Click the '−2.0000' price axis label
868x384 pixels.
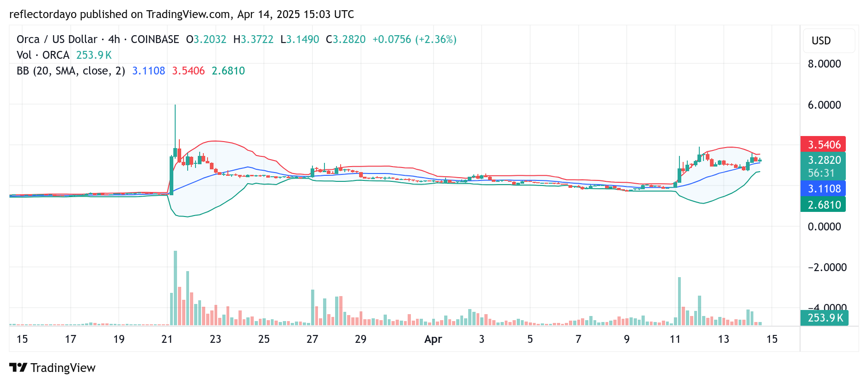coord(827,267)
